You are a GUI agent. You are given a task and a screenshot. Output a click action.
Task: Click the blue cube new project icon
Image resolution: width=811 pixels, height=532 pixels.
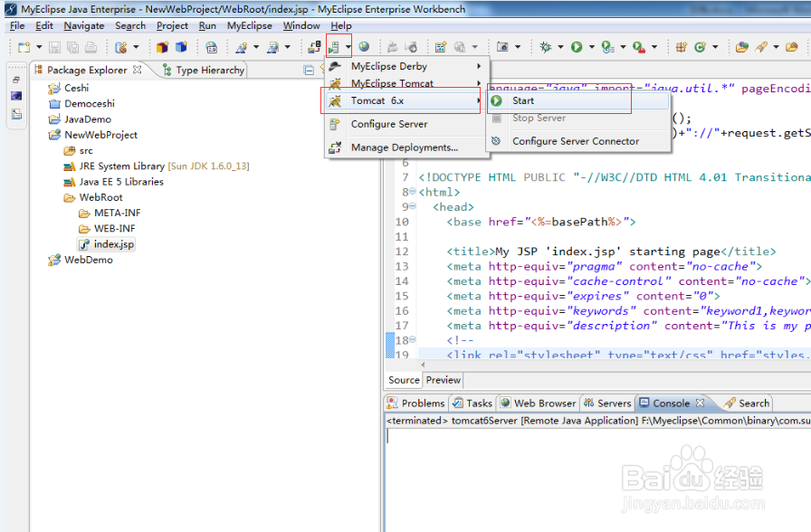coord(181,48)
